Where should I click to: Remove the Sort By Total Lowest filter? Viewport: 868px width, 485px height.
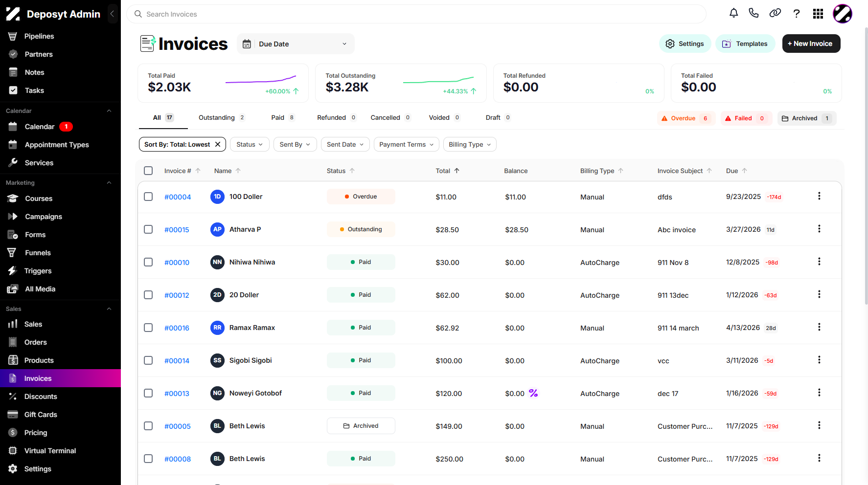click(x=218, y=144)
